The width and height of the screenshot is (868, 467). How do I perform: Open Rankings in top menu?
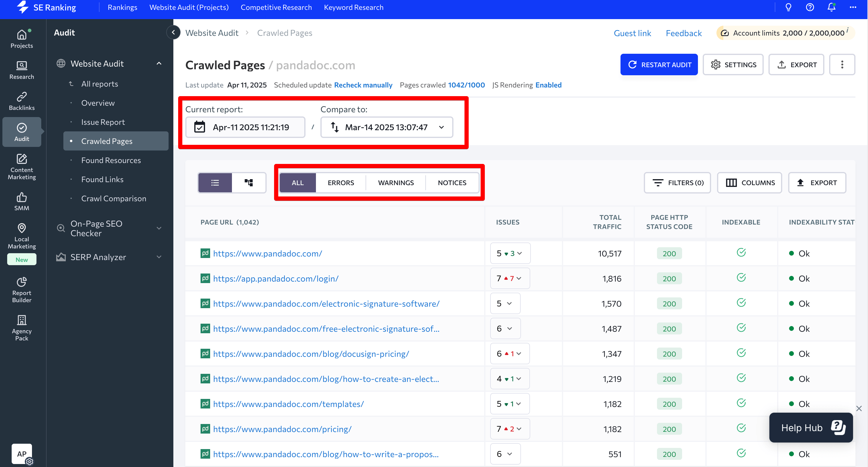tap(122, 7)
